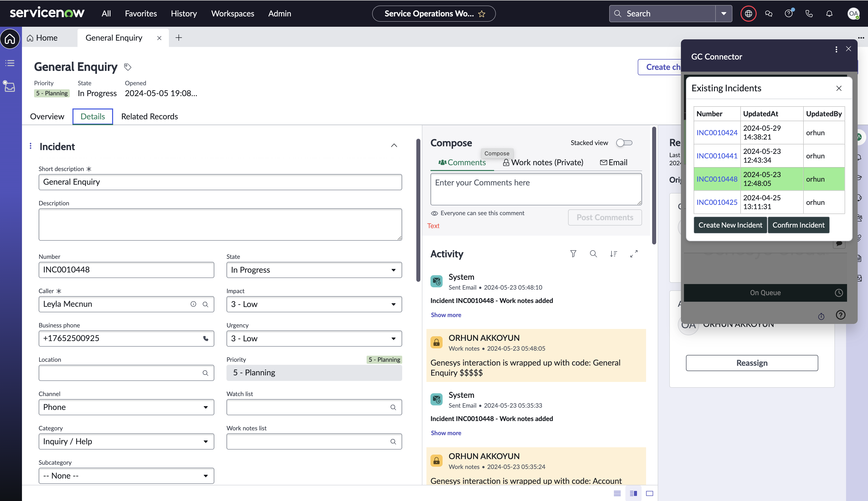This screenshot has height=501, width=868.
Task: Click the Short description input field
Action: tap(220, 182)
